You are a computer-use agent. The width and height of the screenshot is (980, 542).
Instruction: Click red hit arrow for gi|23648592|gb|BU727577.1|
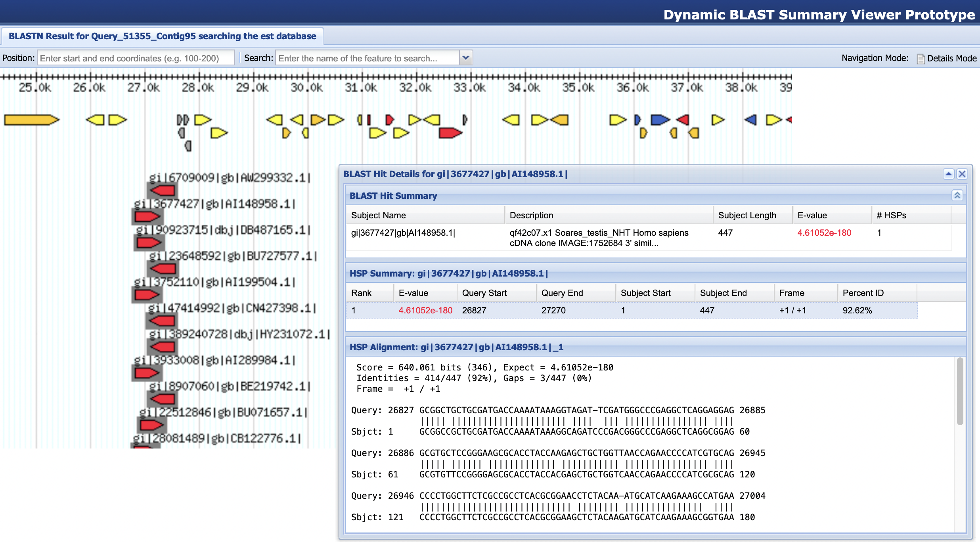click(163, 269)
